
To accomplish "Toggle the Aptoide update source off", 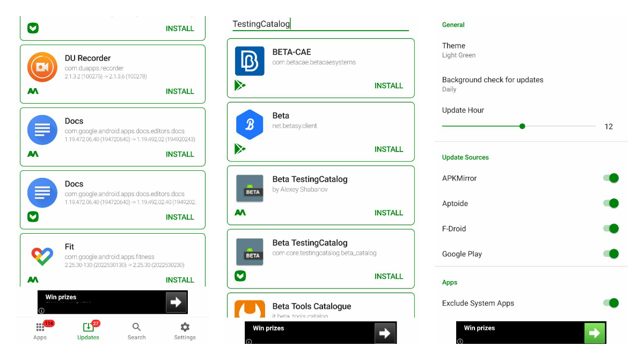I will pyautogui.click(x=611, y=203).
